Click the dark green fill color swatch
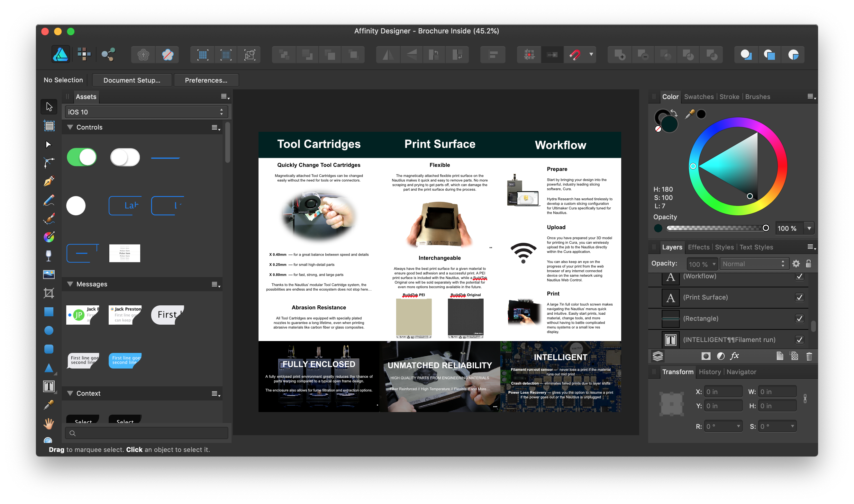Screen dimensions: 854x504 [669, 124]
